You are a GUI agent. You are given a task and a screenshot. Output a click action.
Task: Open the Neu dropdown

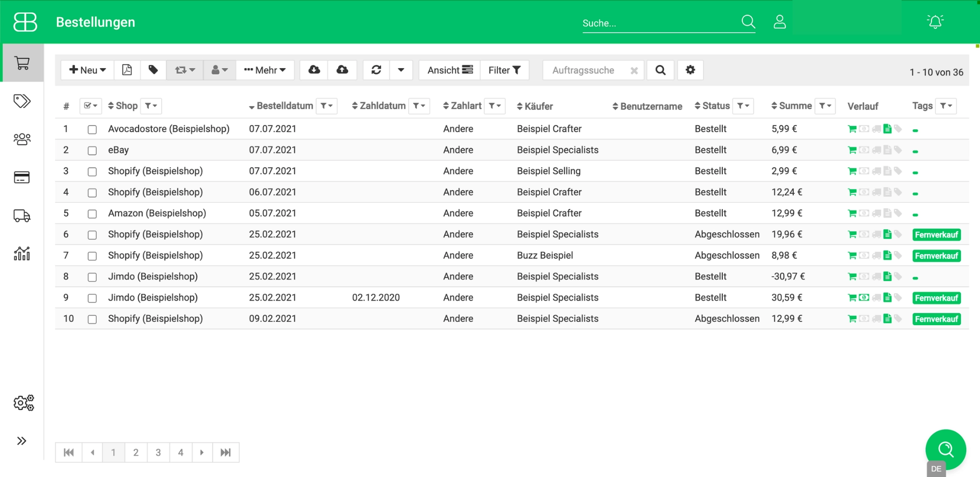pyautogui.click(x=87, y=70)
